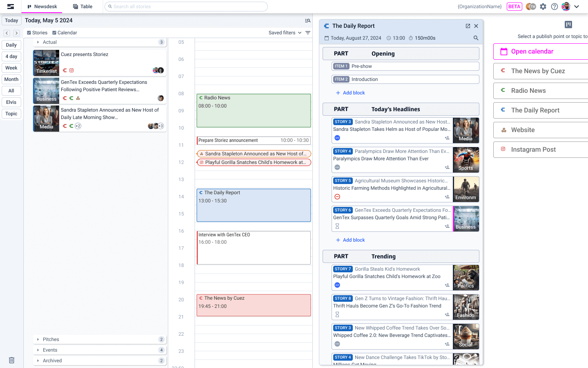Click the filter lines icon beside Saved filters
Viewport: 588px width, 368px height.
tap(308, 33)
